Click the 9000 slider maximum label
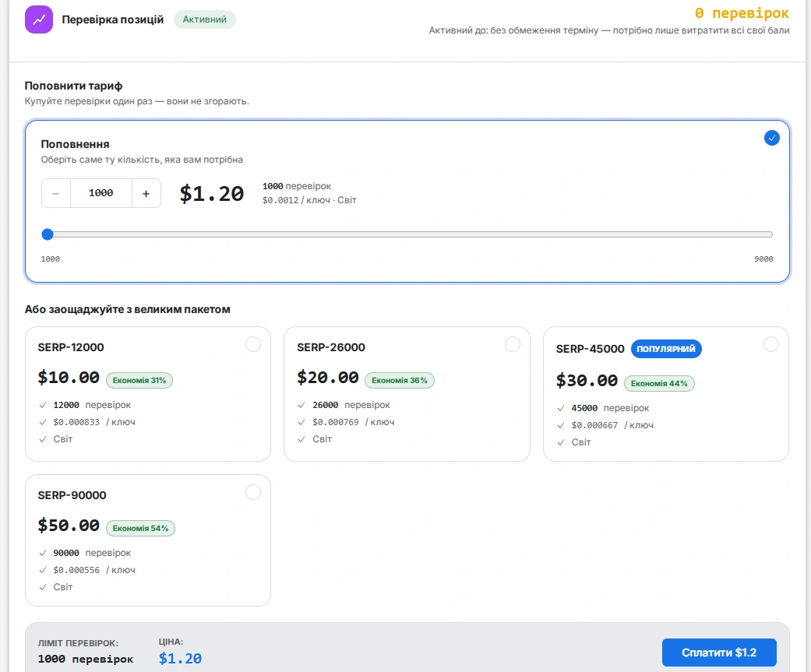Viewport: 811px width, 672px height. pos(763,259)
